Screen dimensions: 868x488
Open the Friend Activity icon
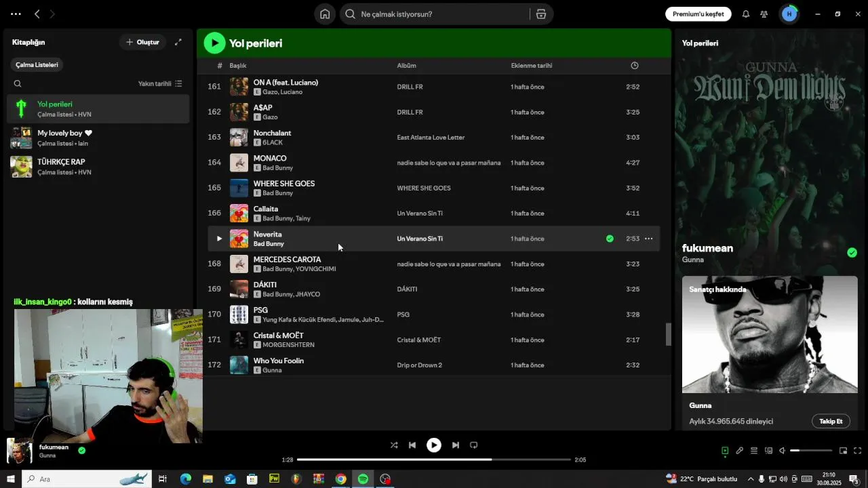(x=764, y=14)
